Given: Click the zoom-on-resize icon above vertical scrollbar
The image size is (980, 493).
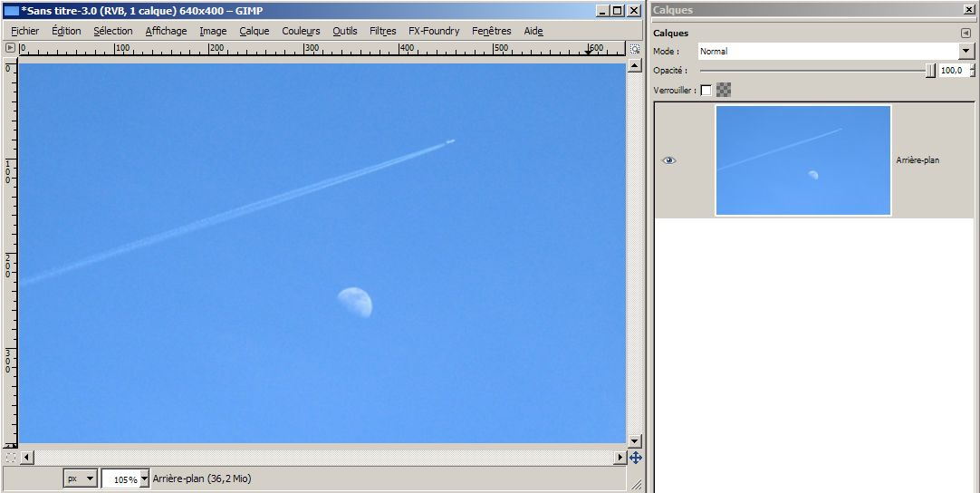Looking at the screenshot, I should [x=635, y=47].
